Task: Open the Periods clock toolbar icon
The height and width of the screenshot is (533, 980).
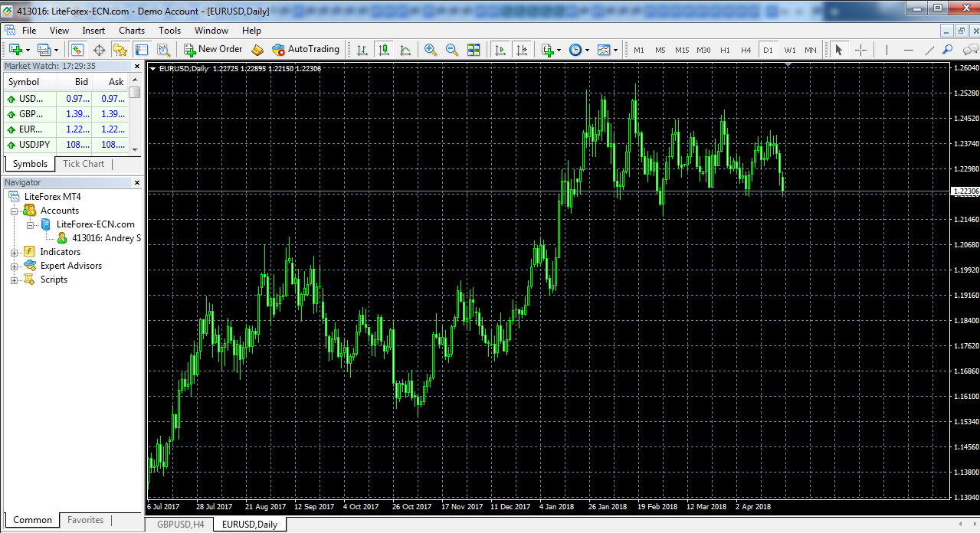Action: 575,49
